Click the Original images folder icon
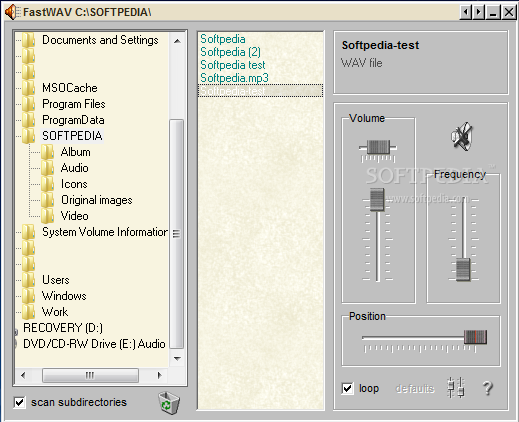The width and height of the screenshot is (519, 422). pos(48,200)
